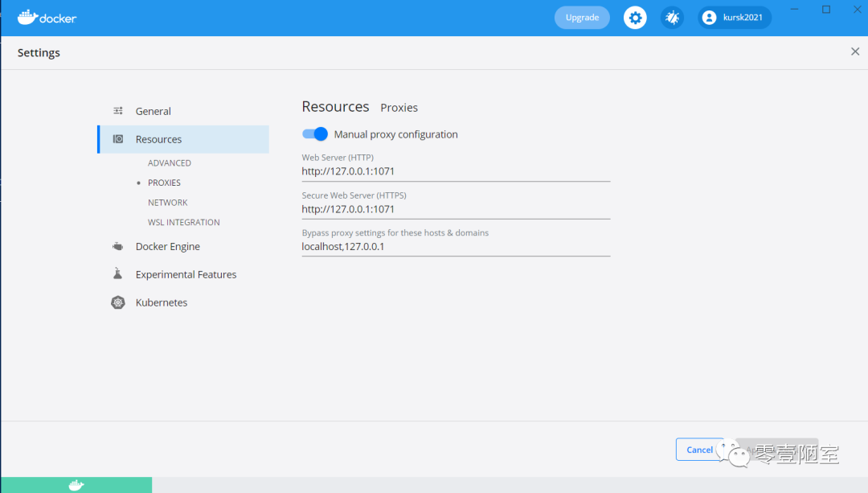
Task: Click the Upgrade button
Action: point(583,18)
